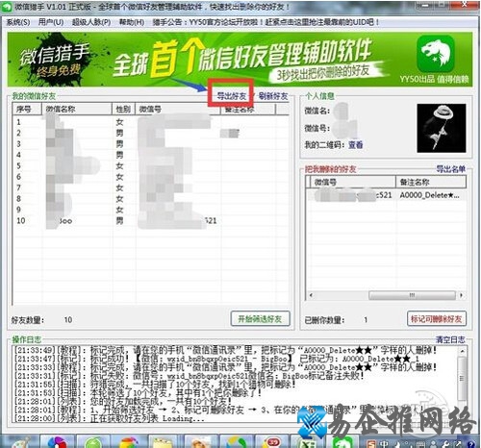Click the app icon in the title bar
Viewport: 481px width, 448px height.
(7, 7)
